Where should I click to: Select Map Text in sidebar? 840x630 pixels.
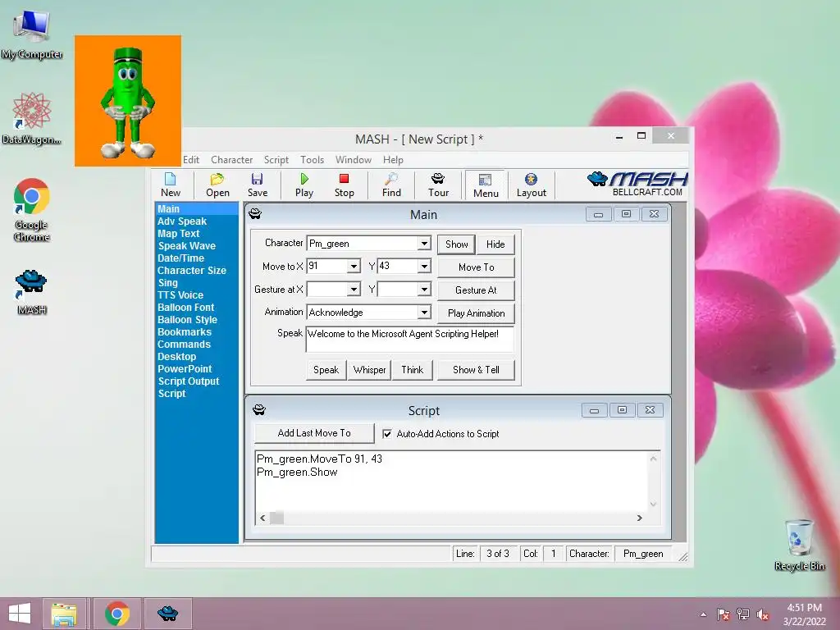pyautogui.click(x=178, y=234)
